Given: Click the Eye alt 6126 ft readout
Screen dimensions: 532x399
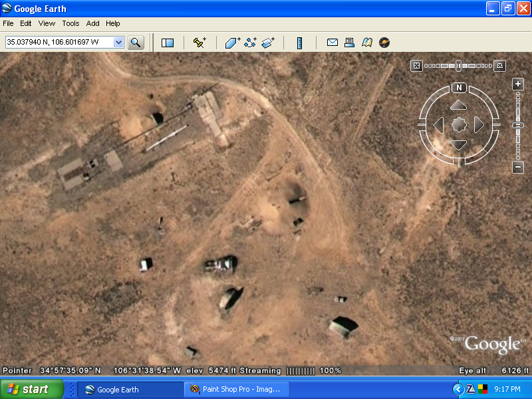Looking at the screenshot, I should point(493,370).
